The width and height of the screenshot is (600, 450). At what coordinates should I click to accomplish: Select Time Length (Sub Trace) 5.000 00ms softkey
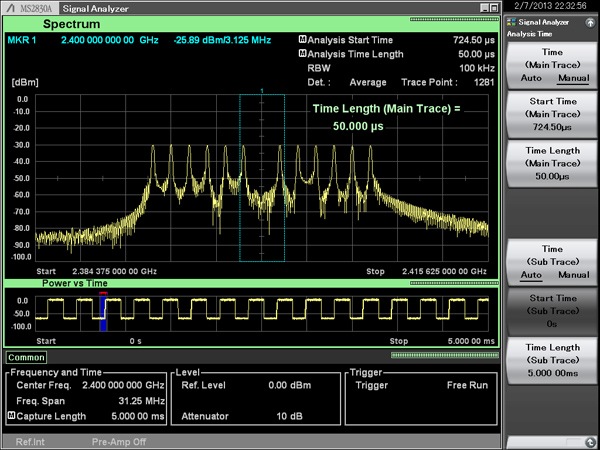552,360
